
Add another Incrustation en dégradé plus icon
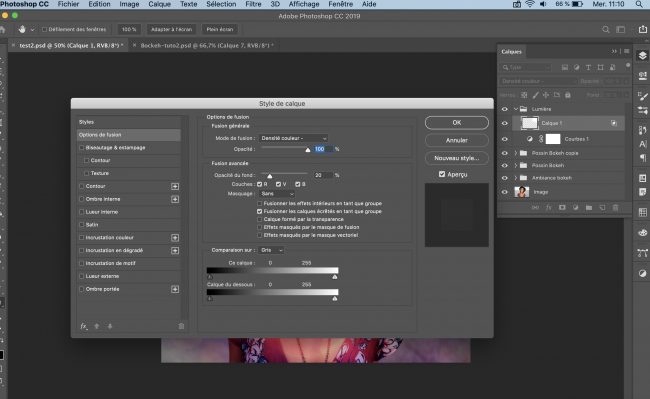coord(175,251)
